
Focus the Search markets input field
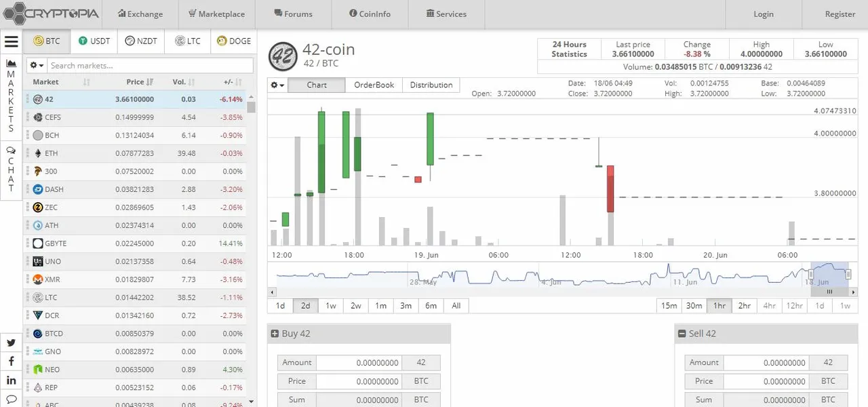point(150,65)
